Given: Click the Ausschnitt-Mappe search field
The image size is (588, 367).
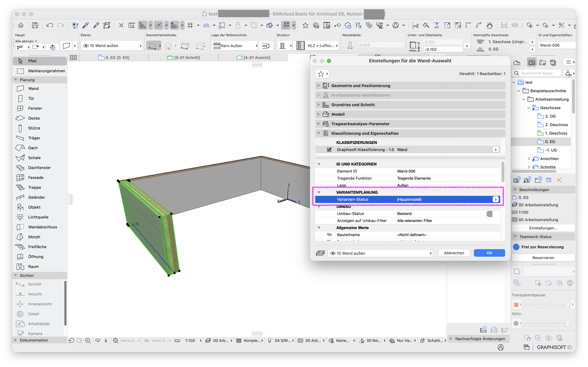Looking at the screenshot, I should [537, 73].
